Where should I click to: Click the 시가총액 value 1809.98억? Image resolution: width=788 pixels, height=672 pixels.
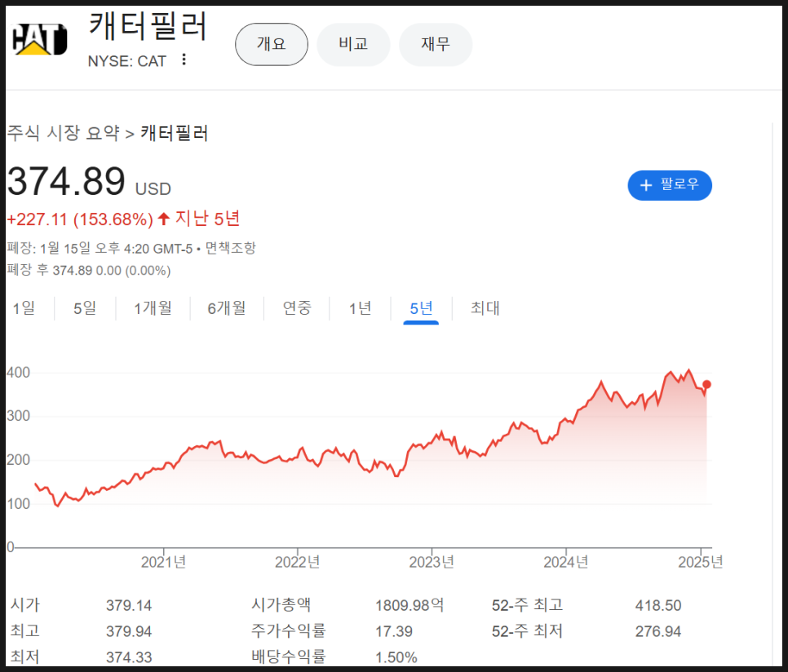(409, 606)
